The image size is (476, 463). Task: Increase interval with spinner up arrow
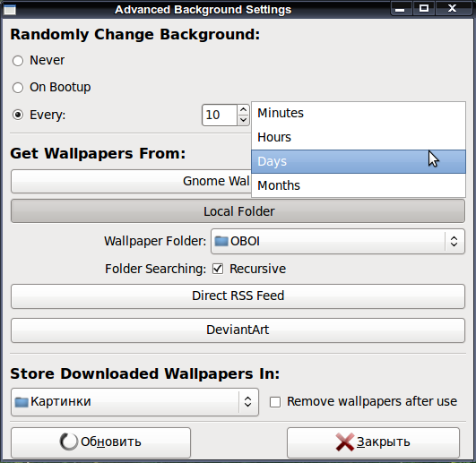243,109
